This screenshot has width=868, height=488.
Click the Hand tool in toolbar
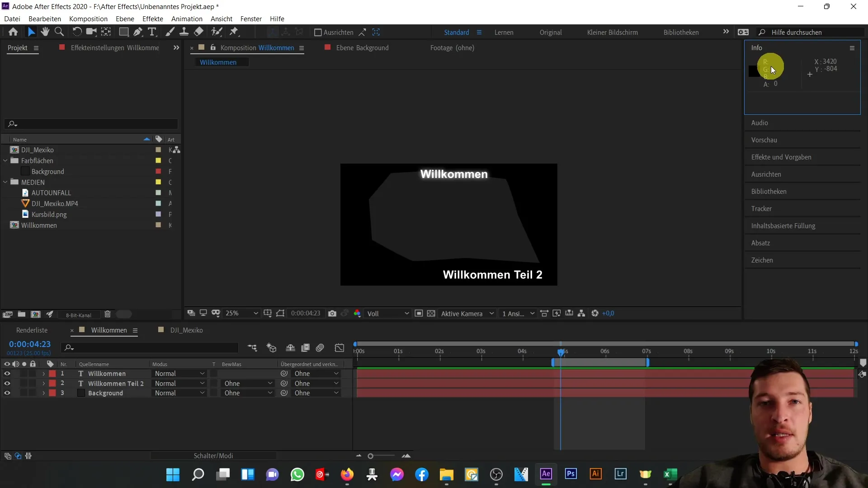(x=45, y=32)
